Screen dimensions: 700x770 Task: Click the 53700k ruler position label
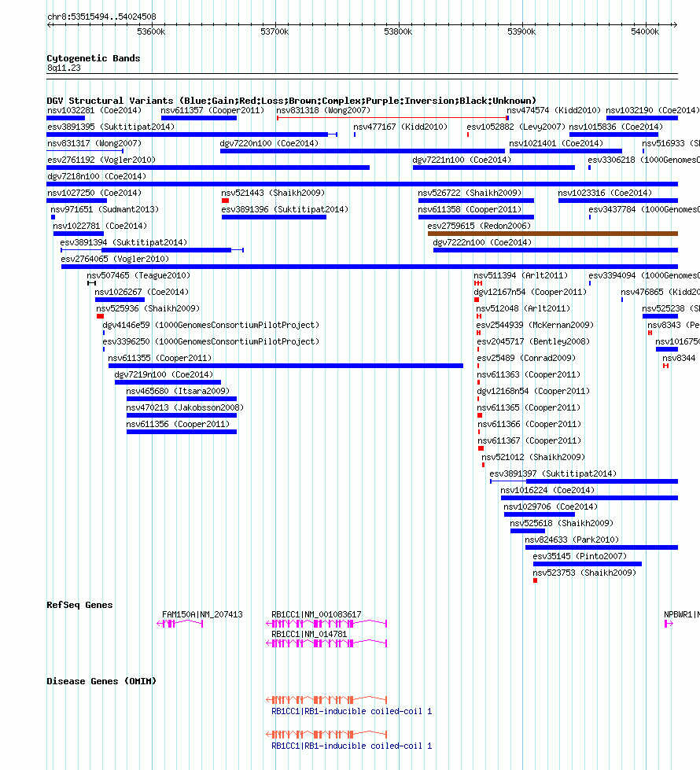pyautogui.click(x=274, y=32)
